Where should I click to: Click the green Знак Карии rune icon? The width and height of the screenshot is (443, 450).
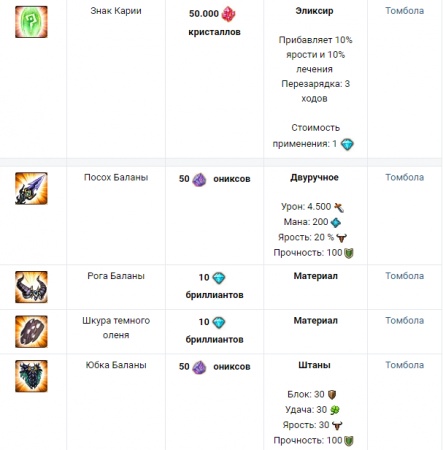coord(31,22)
